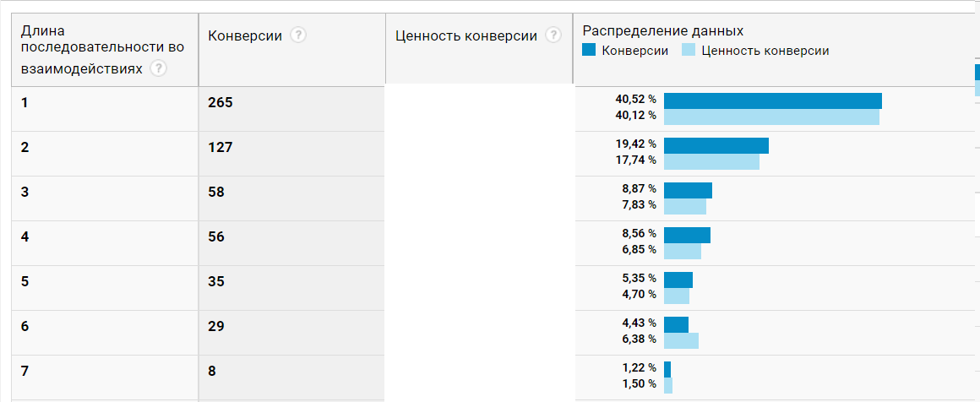Click the light blue 6,38 % bar

[681, 340]
